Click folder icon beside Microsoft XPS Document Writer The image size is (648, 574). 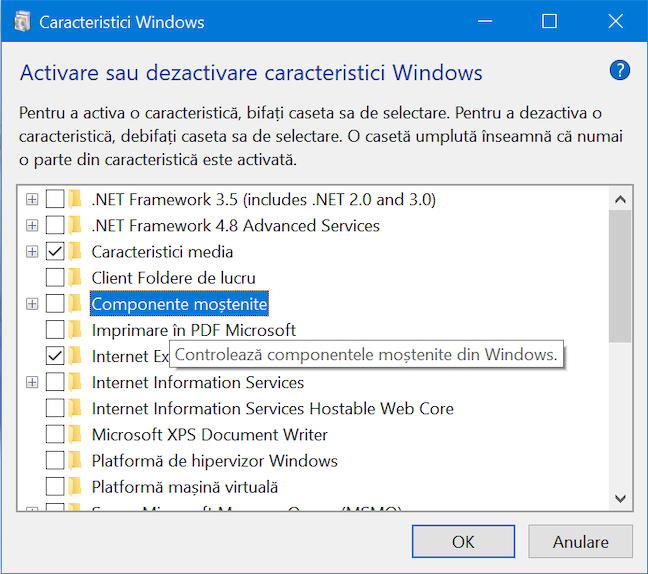point(75,435)
